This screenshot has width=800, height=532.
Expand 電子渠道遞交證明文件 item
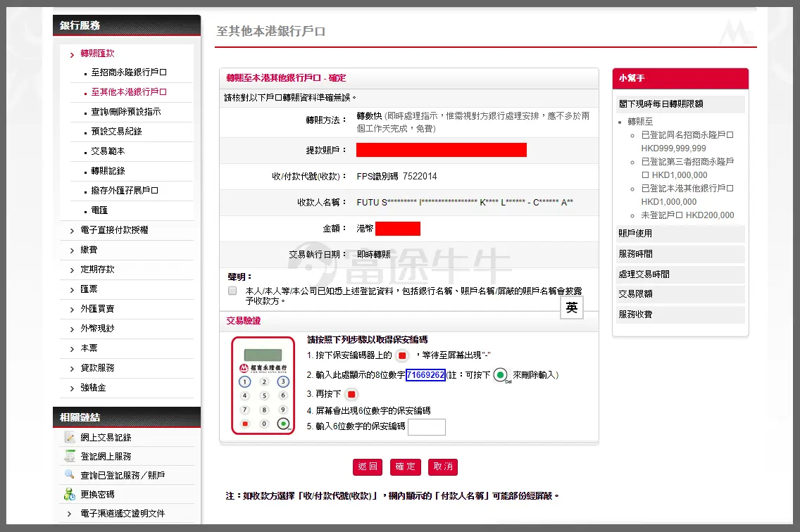(123, 514)
